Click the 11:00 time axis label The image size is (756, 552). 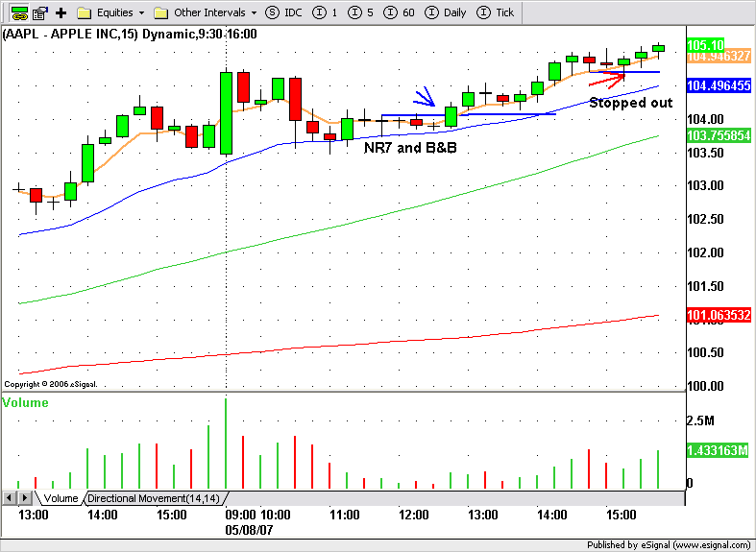(x=344, y=515)
